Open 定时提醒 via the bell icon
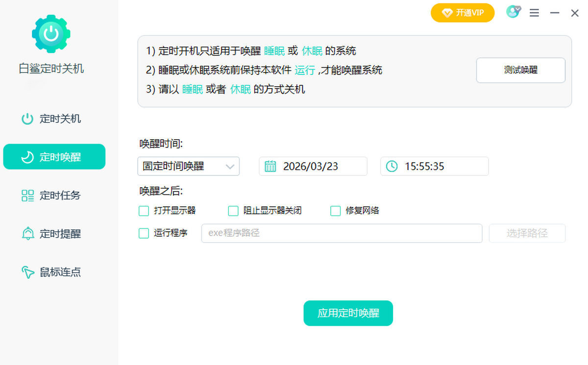This screenshot has width=588, height=365. [x=27, y=234]
